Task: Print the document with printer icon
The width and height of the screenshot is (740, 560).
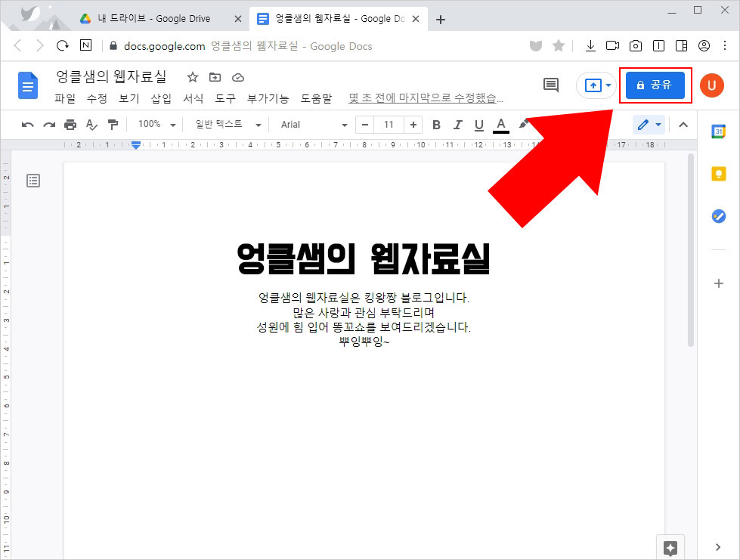Action: click(x=70, y=125)
